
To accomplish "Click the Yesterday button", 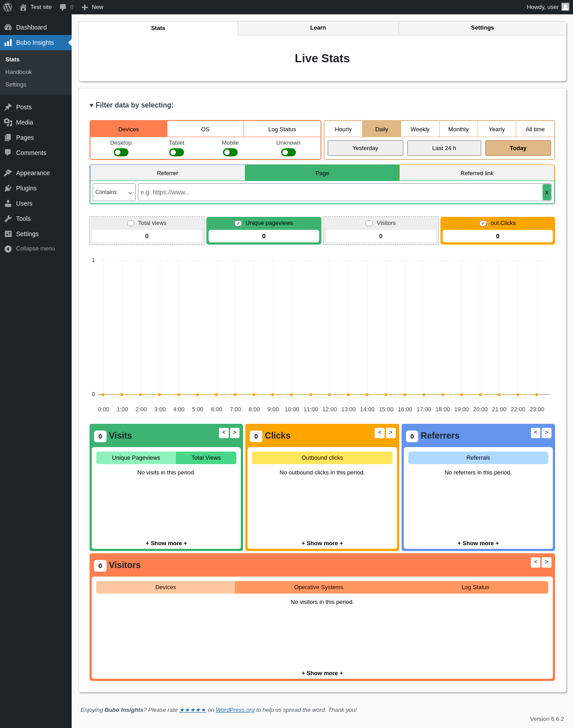I will click(365, 148).
